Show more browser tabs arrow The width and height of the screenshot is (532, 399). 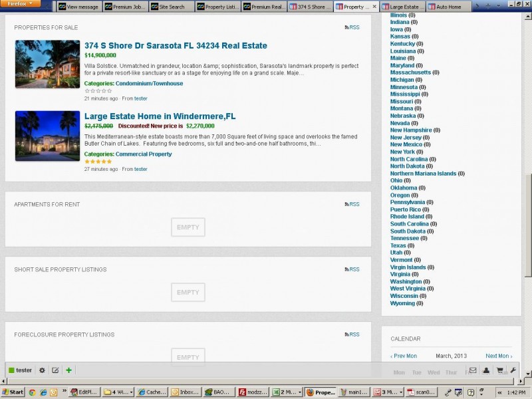pyautogui.click(x=477, y=6)
